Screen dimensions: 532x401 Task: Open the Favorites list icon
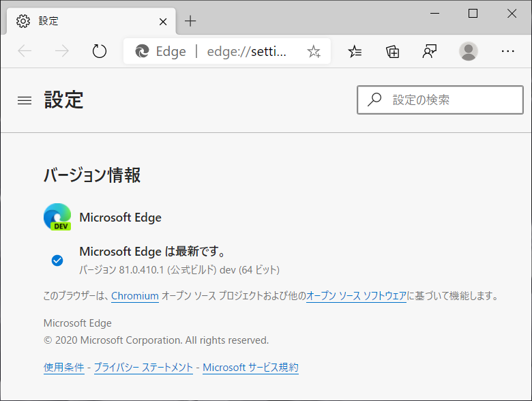coord(355,51)
